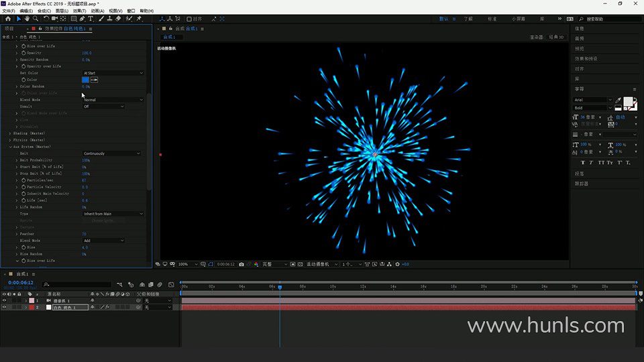The height and width of the screenshot is (362, 644).
Task: Switch to the 标准 workspace
Action: point(492,19)
